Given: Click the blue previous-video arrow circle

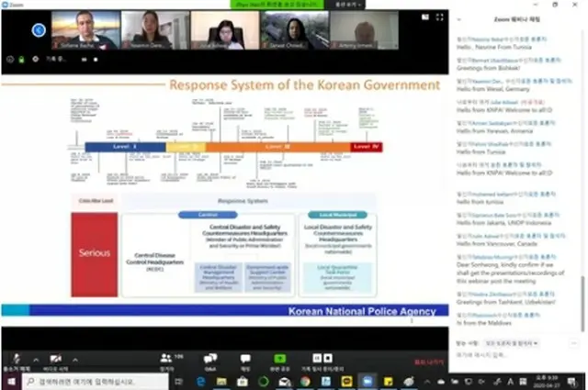Looking at the screenshot, I should [x=37, y=30].
